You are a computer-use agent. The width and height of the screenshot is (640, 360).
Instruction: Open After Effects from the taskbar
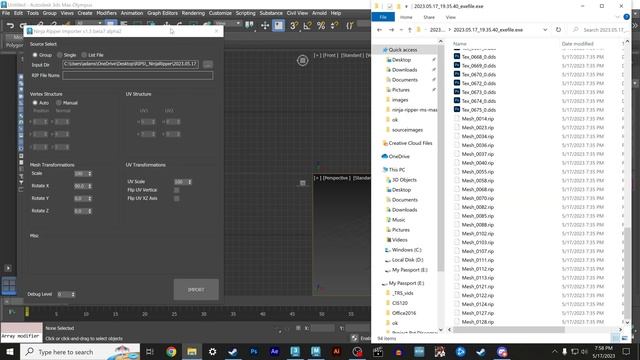click(274, 351)
